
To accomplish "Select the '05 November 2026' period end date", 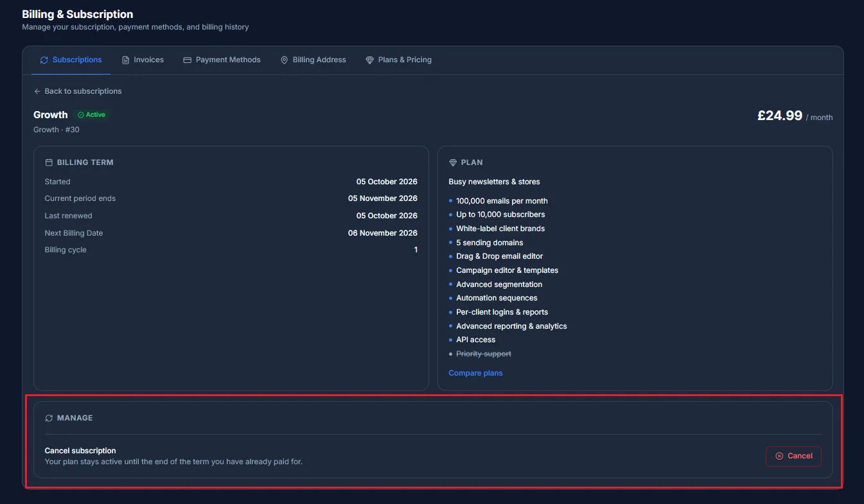I will point(383,198).
